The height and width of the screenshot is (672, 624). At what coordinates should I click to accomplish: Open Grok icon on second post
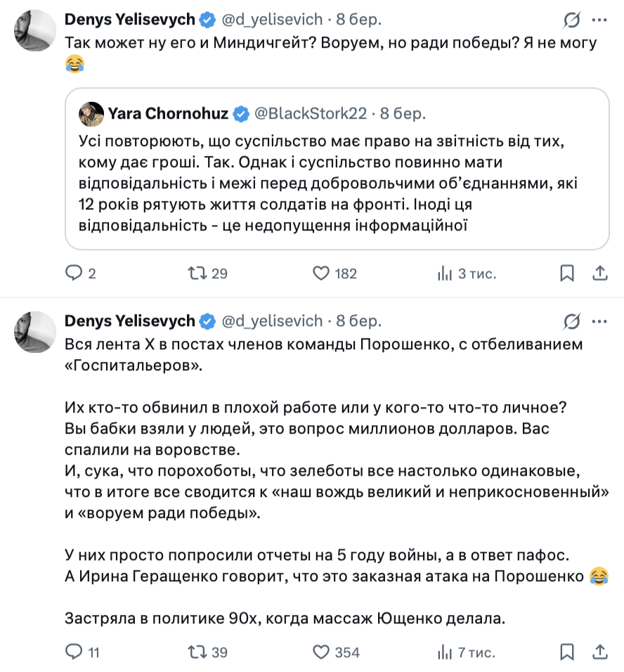click(x=573, y=321)
